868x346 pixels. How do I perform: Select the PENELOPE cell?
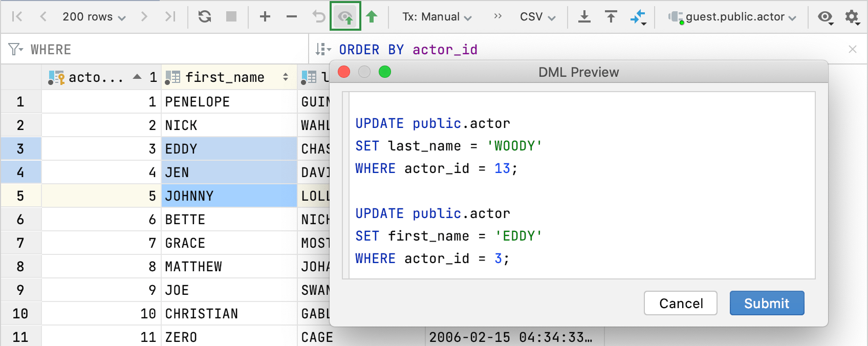click(229, 102)
